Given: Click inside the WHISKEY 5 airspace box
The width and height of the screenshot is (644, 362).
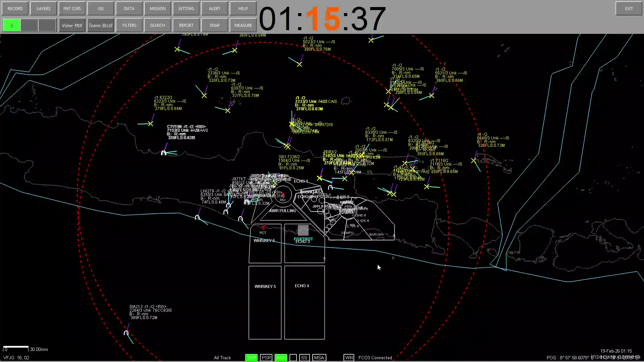Looking at the screenshot, I should click(265, 308).
